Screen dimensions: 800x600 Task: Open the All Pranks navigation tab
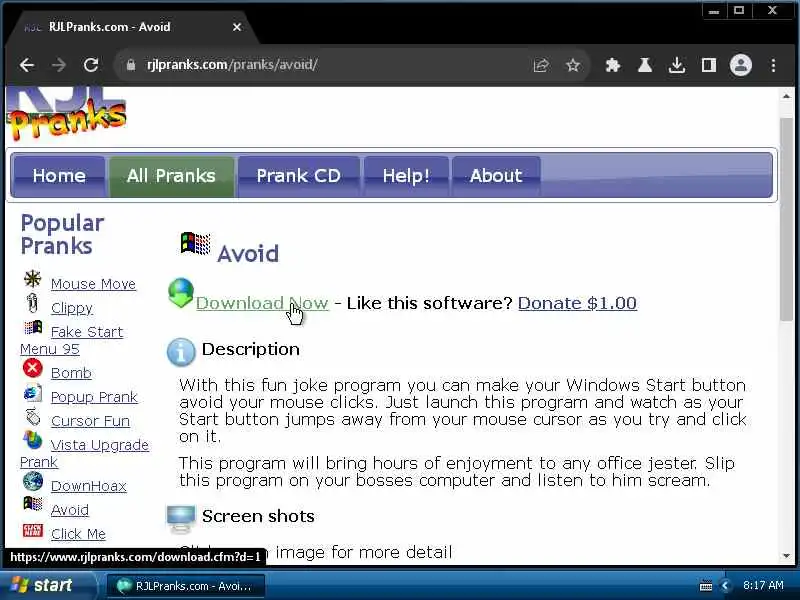[x=171, y=176]
